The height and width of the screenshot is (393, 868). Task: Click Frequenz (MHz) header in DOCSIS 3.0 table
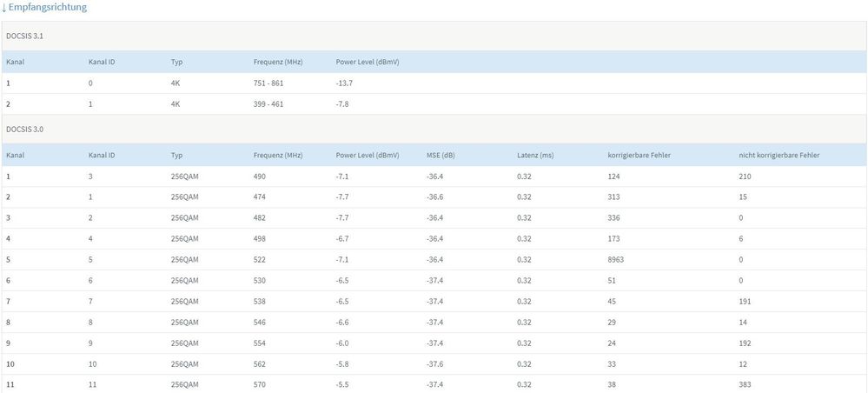coord(278,156)
